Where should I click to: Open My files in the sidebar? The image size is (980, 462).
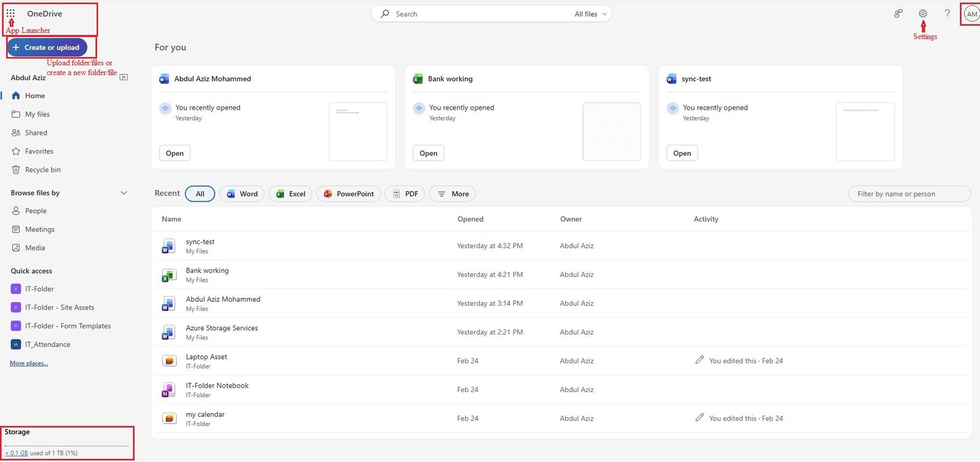[37, 114]
